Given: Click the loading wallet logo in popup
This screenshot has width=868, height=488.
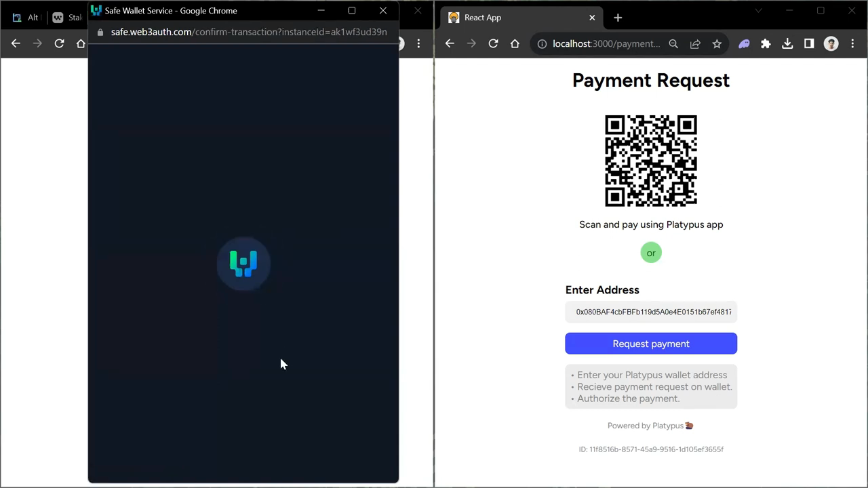Looking at the screenshot, I should pyautogui.click(x=243, y=264).
